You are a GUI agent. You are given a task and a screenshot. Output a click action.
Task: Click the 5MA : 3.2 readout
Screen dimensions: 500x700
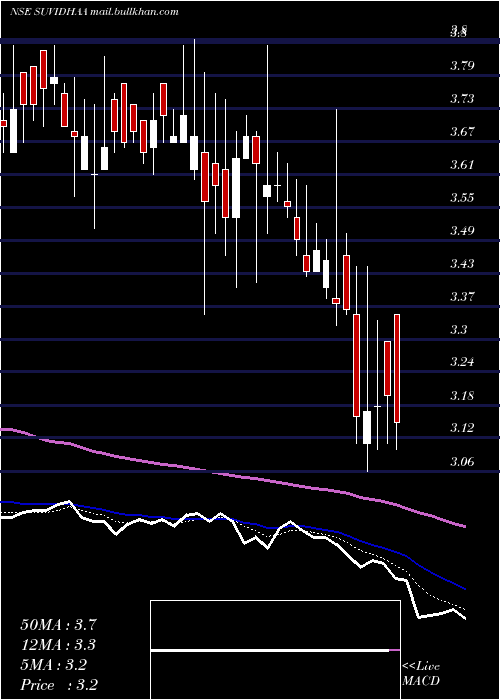click(x=54, y=665)
